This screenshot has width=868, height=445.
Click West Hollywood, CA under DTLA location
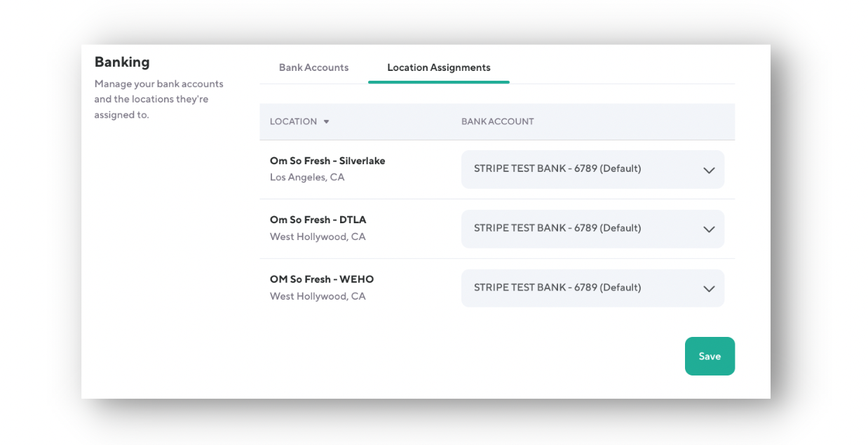pyautogui.click(x=318, y=237)
